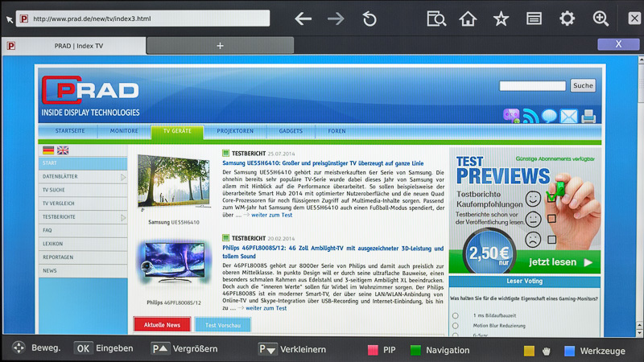Viewport: 644px width, 362px height.
Task: Click the PRAD logo
Action: (x=90, y=90)
